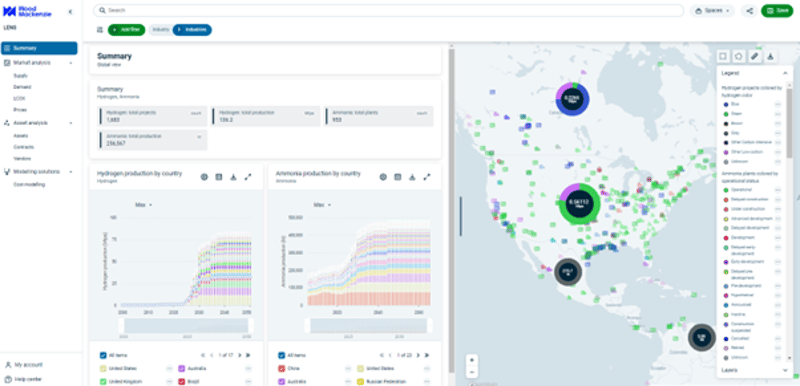Open table view for Hydrogen production chart
800x386 pixels.
click(x=218, y=177)
